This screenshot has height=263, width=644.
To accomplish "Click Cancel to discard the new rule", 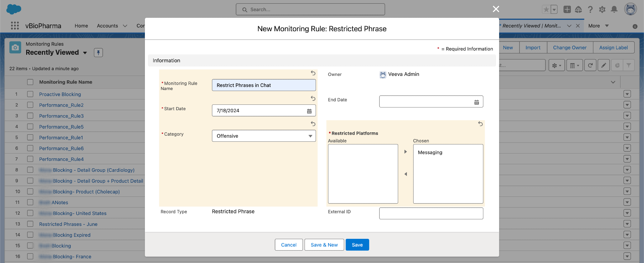I will pos(288,245).
